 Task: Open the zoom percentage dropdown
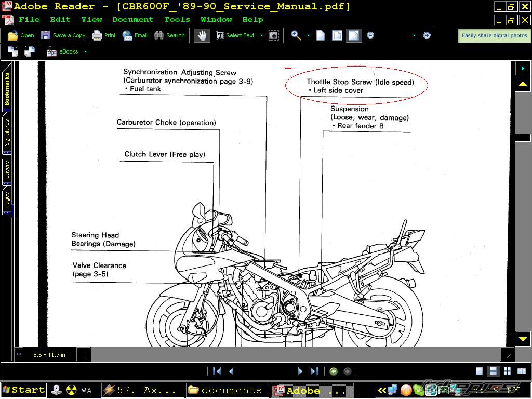tap(414, 35)
